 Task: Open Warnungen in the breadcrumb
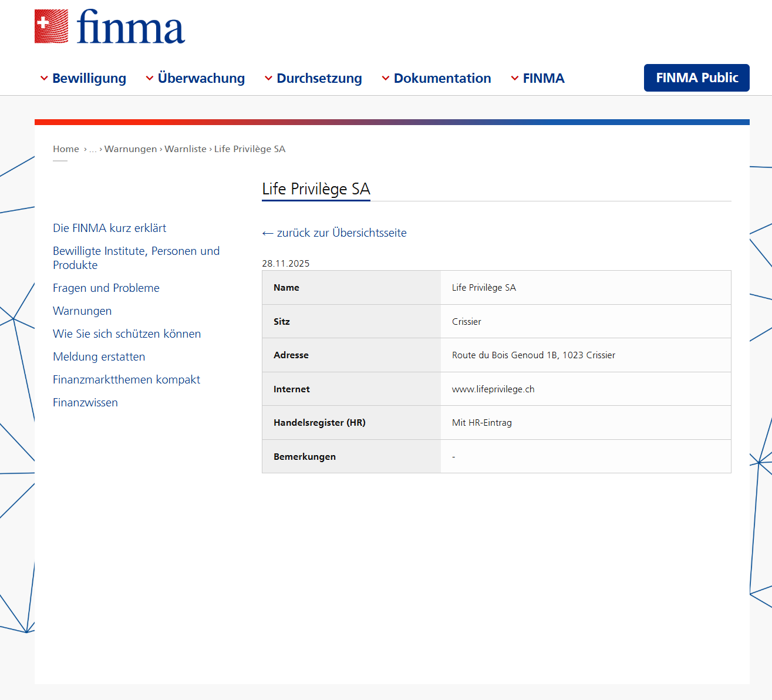[131, 149]
